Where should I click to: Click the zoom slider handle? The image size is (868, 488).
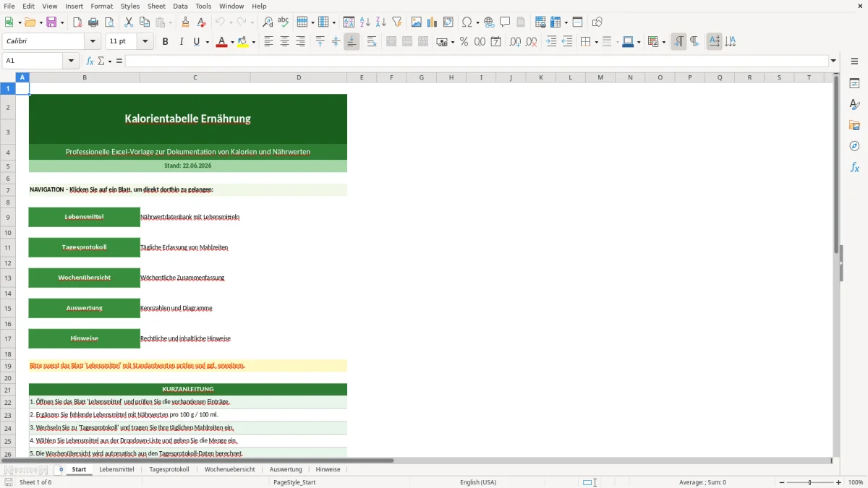pyautogui.click(x=810, y=482)
